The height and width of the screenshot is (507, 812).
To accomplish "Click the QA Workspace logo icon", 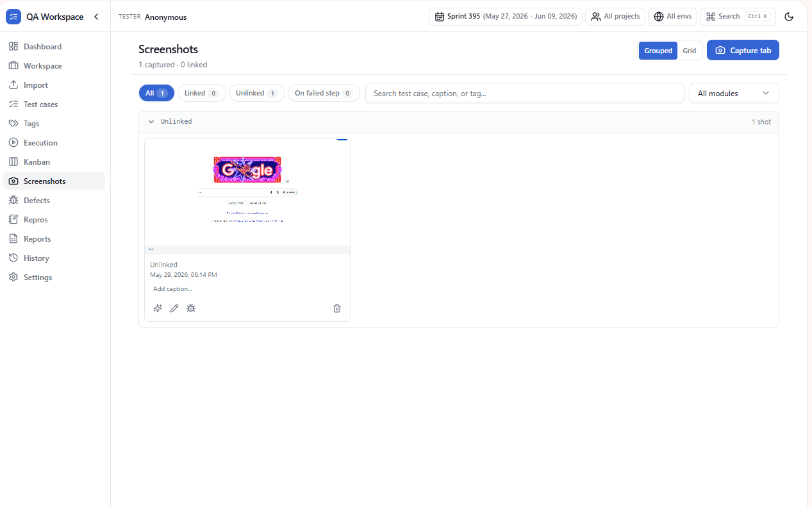I will click(x=13, y=17).
